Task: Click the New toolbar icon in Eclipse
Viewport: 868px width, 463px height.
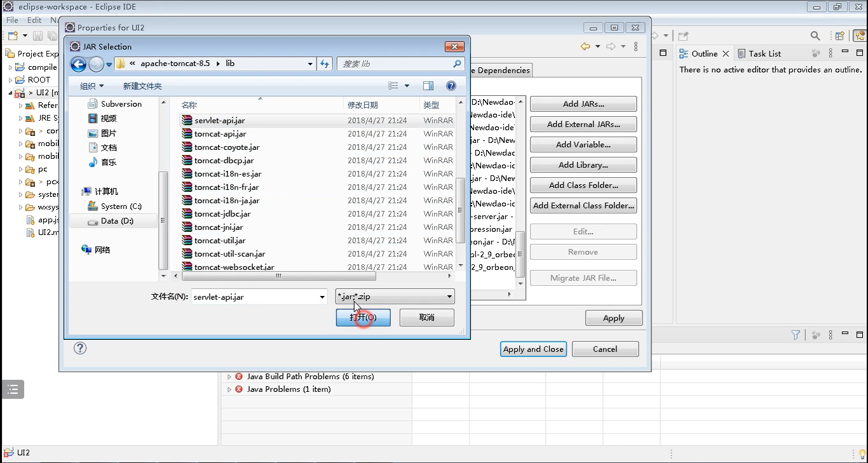Action: coord(13,36)
